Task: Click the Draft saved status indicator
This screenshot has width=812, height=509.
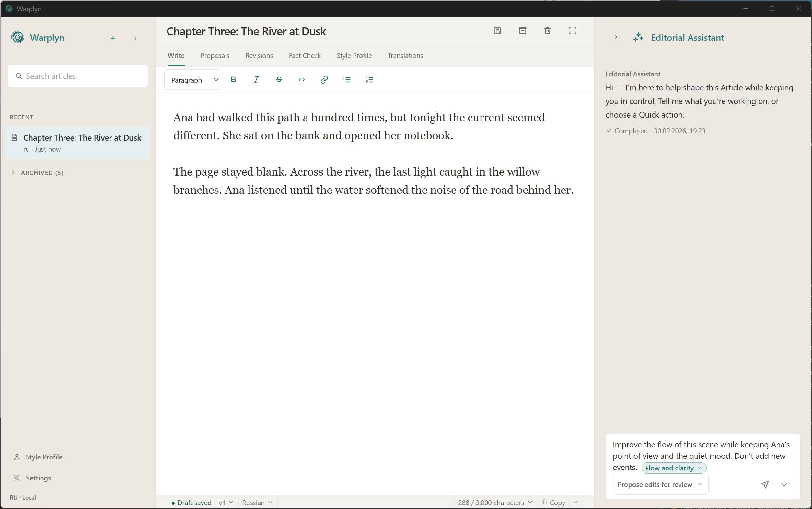Action: tap(191, 502)
